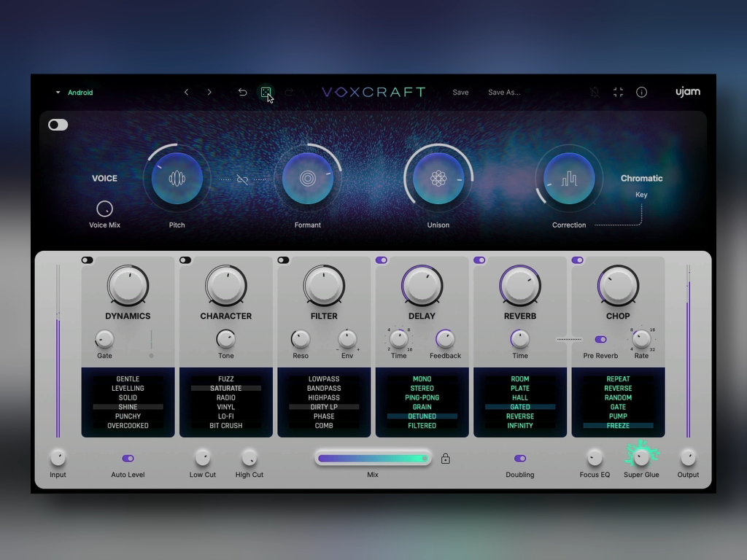
Task: Click the Env knob
Action: tap(347, 340)
